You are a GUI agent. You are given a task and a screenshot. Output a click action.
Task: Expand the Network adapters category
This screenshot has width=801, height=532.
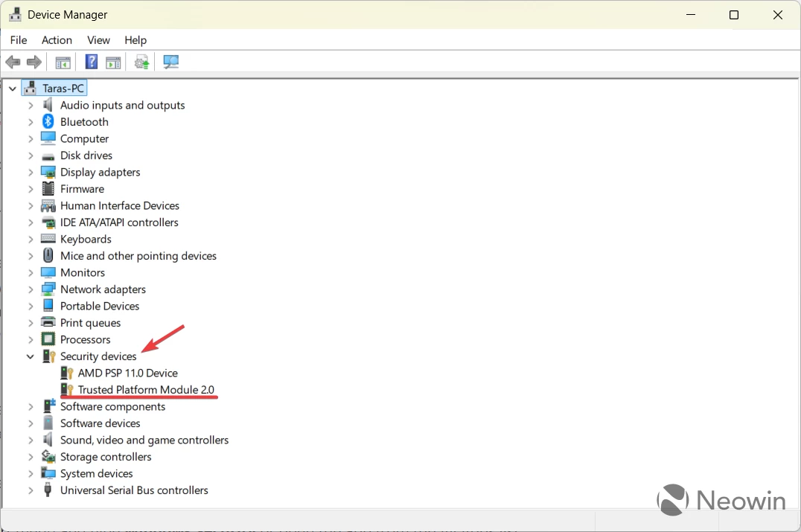31,289
